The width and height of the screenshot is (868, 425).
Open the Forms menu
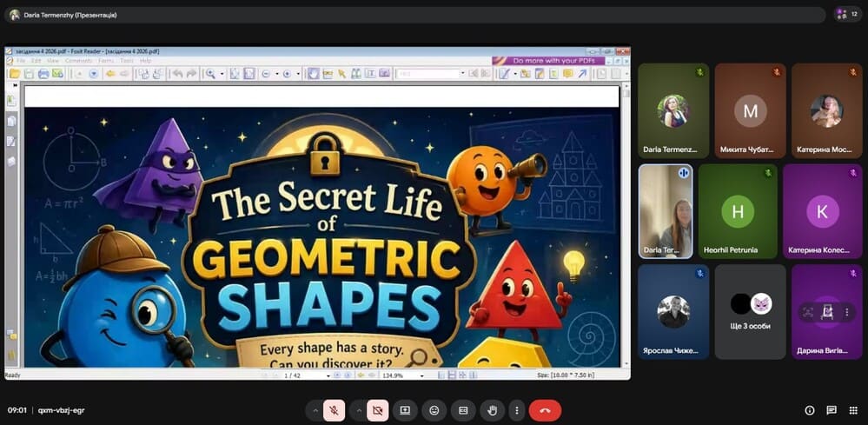click(106, 60)
